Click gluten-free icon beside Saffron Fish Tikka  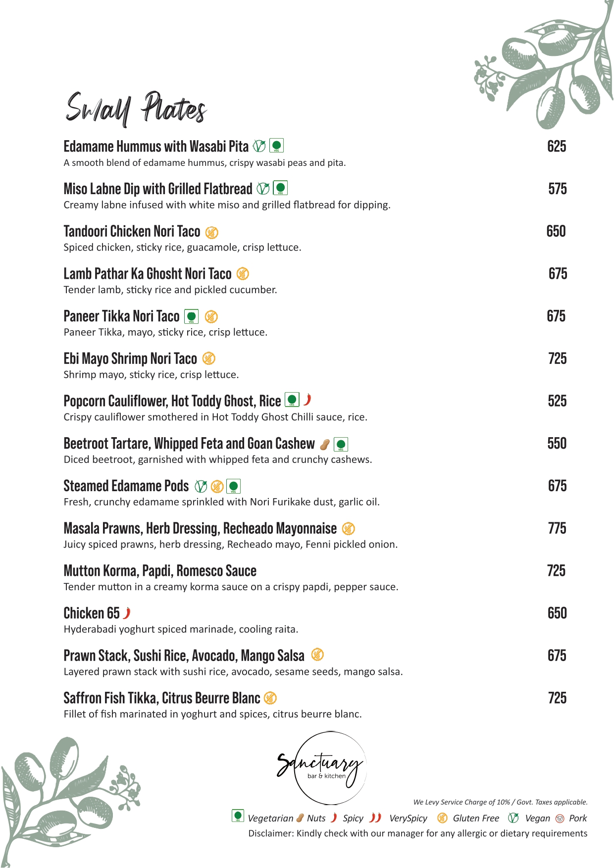tap(270, 698)
